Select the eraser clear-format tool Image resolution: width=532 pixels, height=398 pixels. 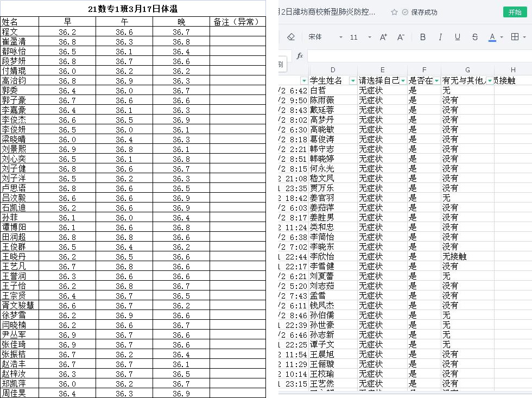pyautogui.click(x=291, y=37)
